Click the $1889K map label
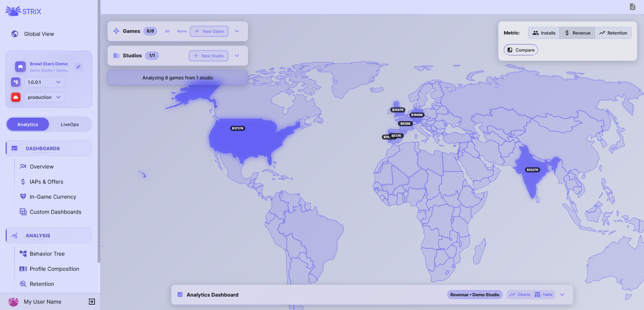This screenshot has width=644, height=310. pos(417,115)
